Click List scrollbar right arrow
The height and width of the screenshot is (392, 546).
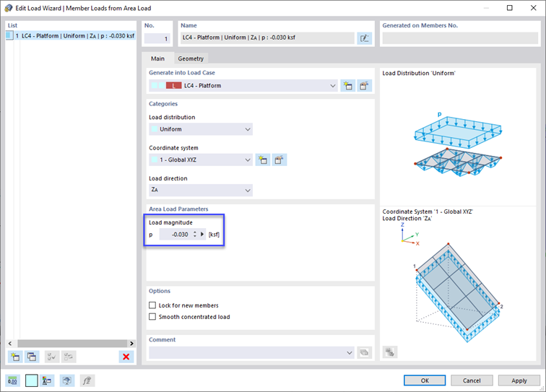point(131,344)
